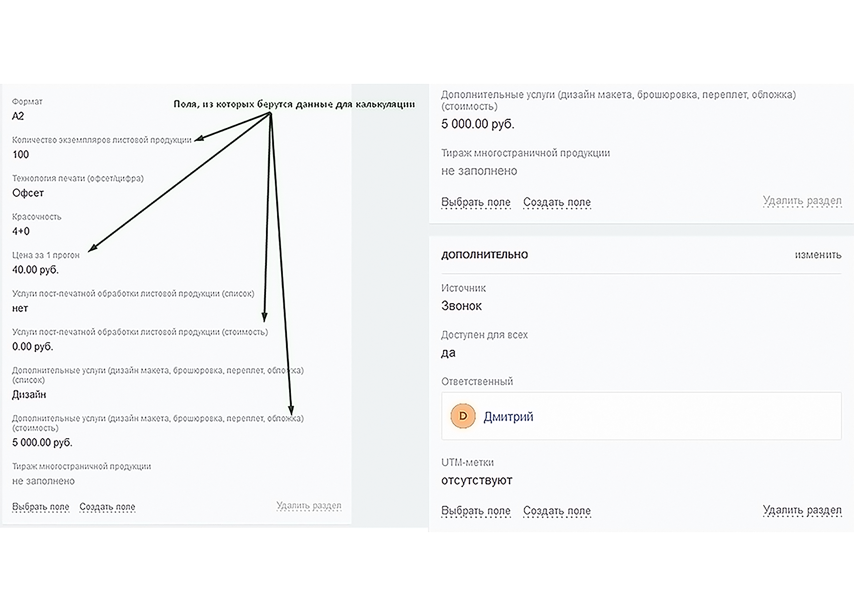Click the copies quantity value 100
Viewport: 854px width, 616px height.
coord(20,155)
